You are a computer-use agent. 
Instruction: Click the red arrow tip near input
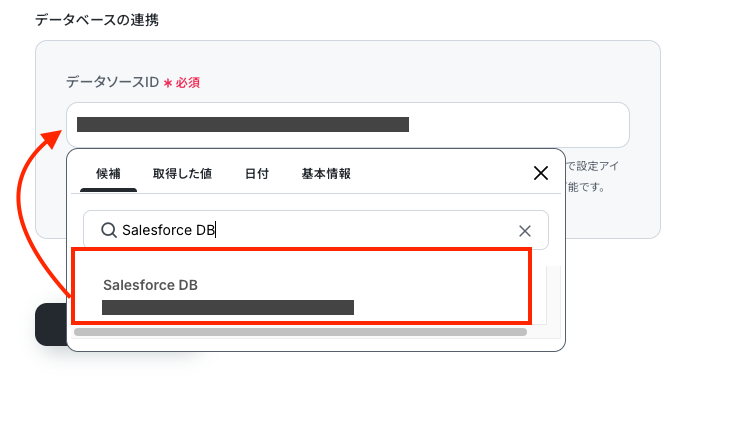tap(53, 138)
